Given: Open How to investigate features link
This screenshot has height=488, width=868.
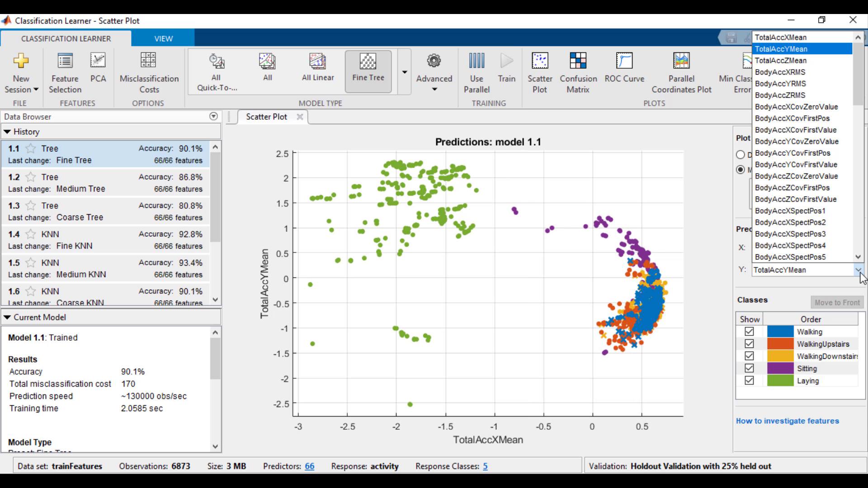Looking at the screenshot, I should 788,421.
